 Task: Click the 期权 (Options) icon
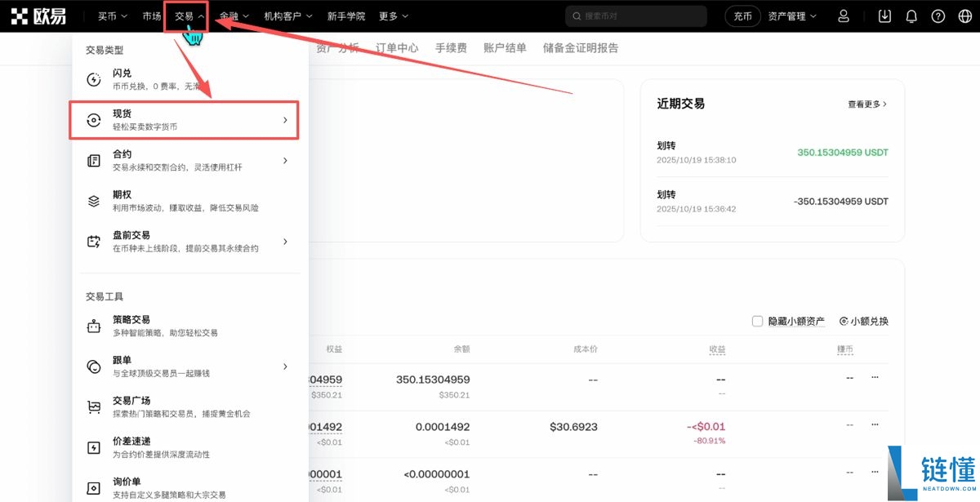[x=94, y=200]
